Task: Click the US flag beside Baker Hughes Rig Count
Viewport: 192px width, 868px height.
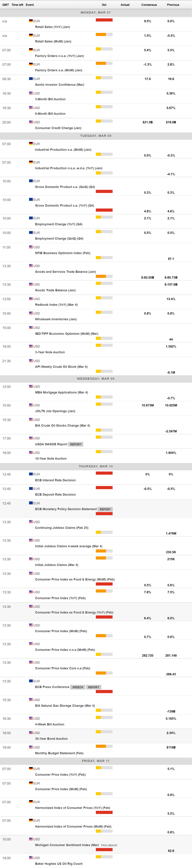Action: point(31,858)
